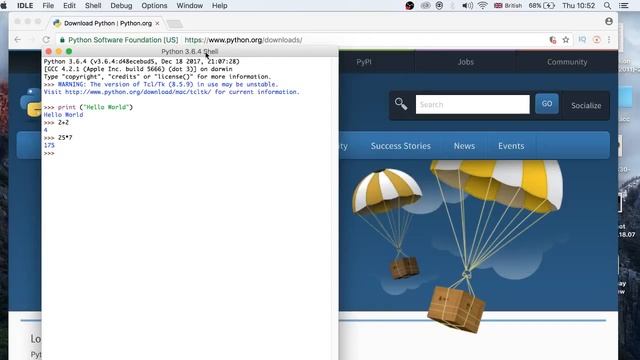Click the red extension icon beside the star

point(553,40)
